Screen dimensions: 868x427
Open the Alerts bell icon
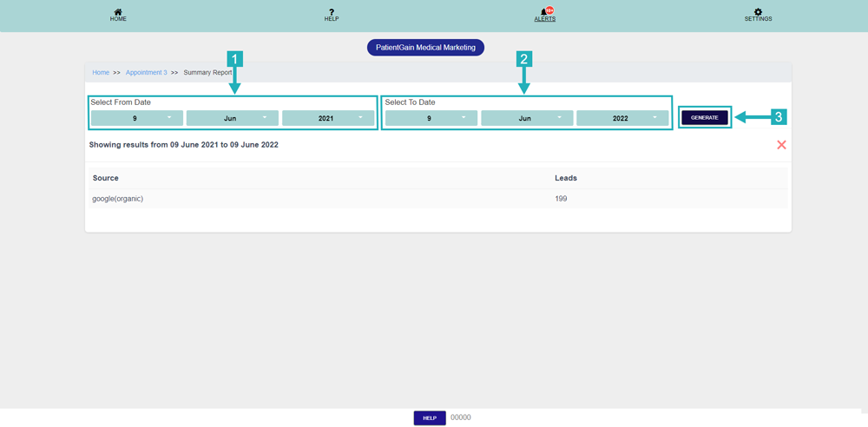click(543, 12)
